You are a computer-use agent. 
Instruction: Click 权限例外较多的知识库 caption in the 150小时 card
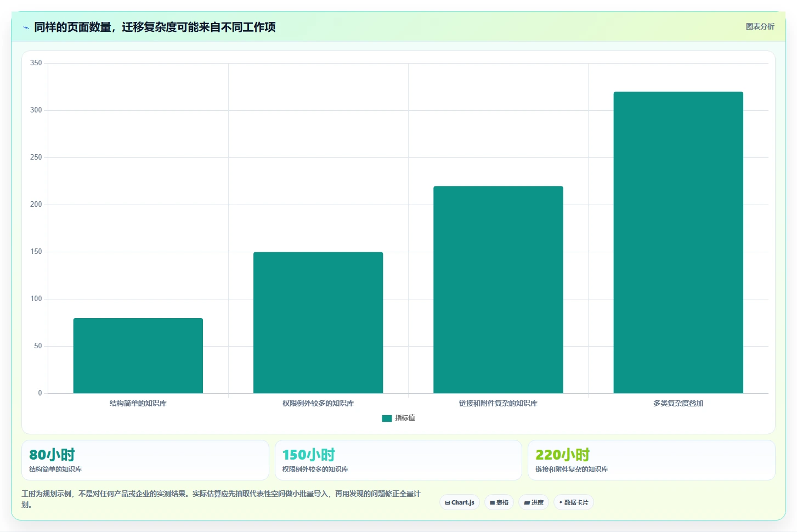tap(315, 469)
